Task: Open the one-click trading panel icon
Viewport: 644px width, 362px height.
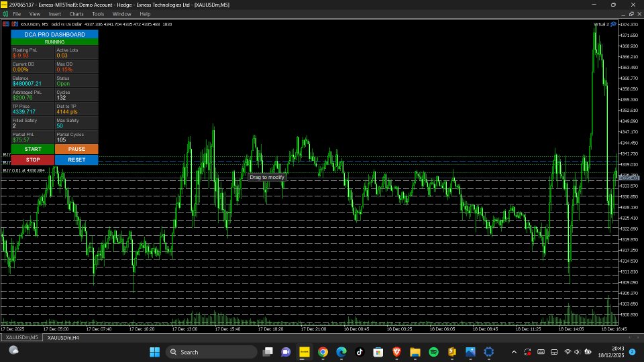Action: [x=6, y=24]
